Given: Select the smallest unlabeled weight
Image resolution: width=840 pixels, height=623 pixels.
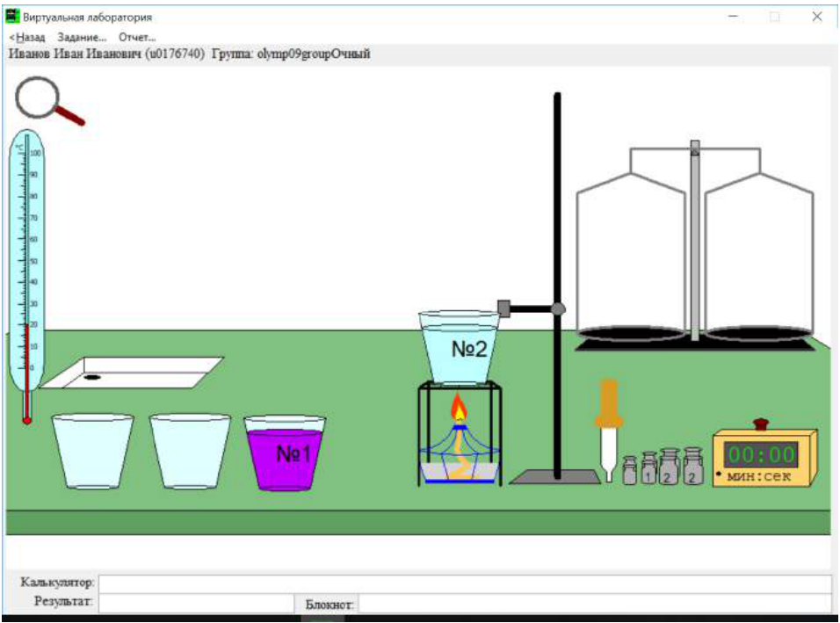Looking at the screenshot, I should point(630,471).
